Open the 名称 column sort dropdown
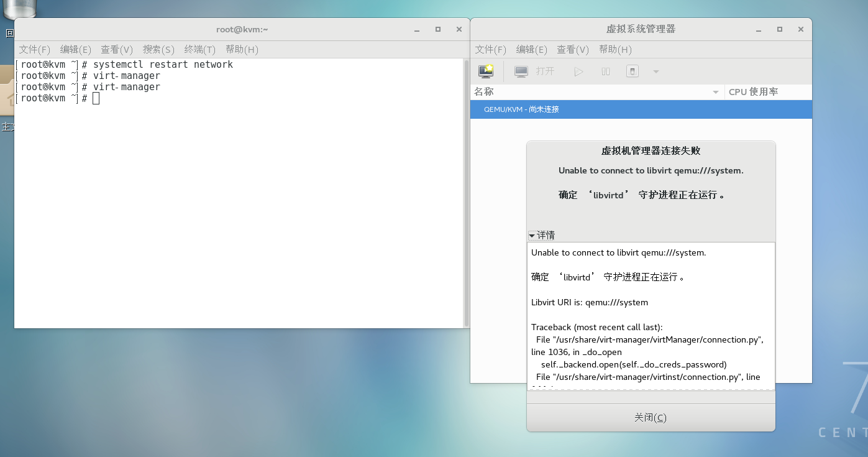The height and width of the screenshot is (457, 868). 715,91
